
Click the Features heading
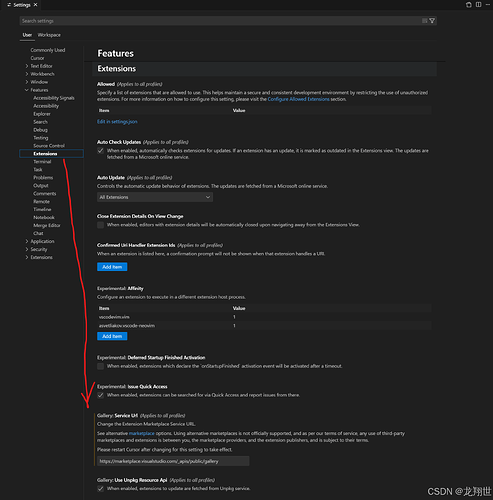pos(115,53)
